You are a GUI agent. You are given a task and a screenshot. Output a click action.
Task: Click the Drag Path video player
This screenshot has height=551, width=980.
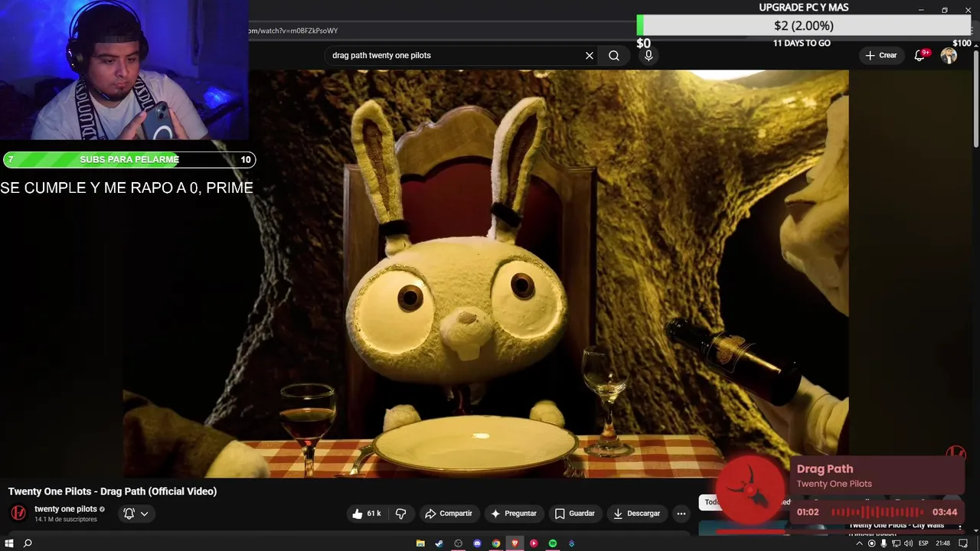pyautogui.click(x=485, y=274)
